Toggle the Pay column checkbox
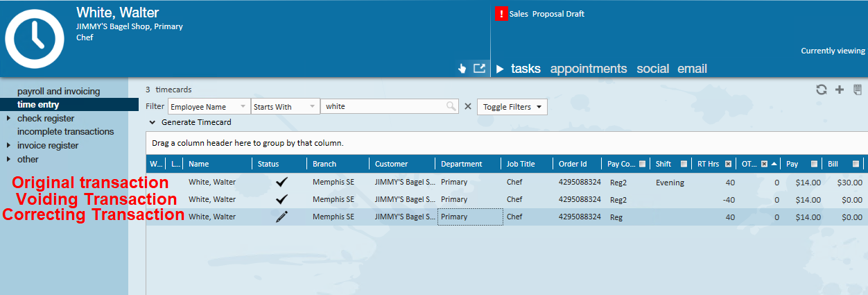Viewport: 868px width, 295px height. coord(814,164)
